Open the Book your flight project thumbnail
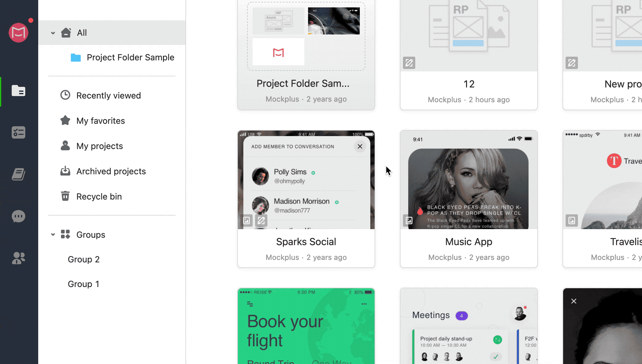Screen dimensions: 642x364 pos(306,326)
